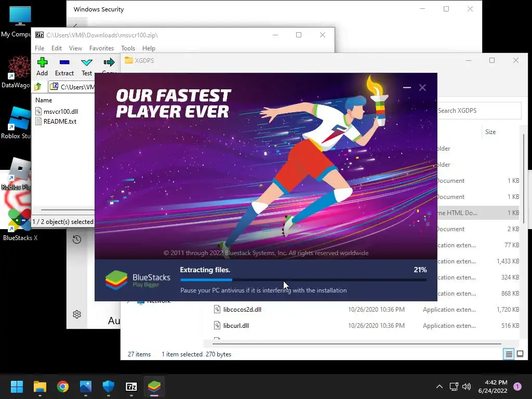Click the volume speaker tray icon
Image resolution: width=532 pixels, height=399 pixels.
tap(467, 387)
